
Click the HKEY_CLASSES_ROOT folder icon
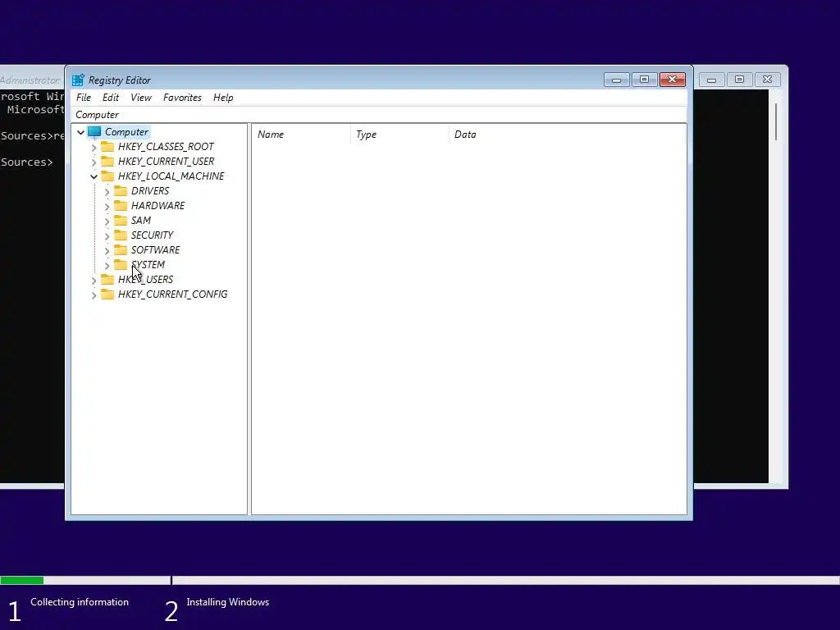[107, 146]
